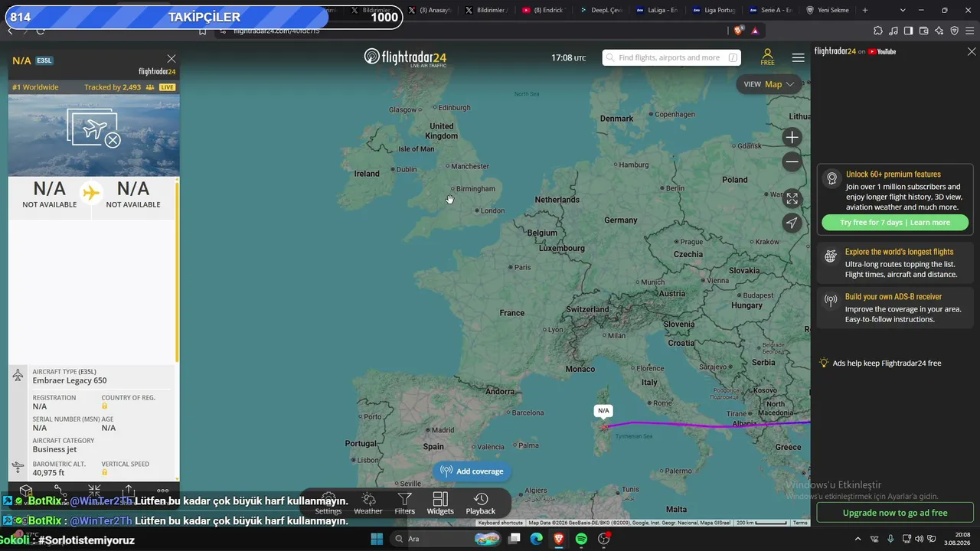
Task: Open Windows Start menu
Action: click(377, 539)
